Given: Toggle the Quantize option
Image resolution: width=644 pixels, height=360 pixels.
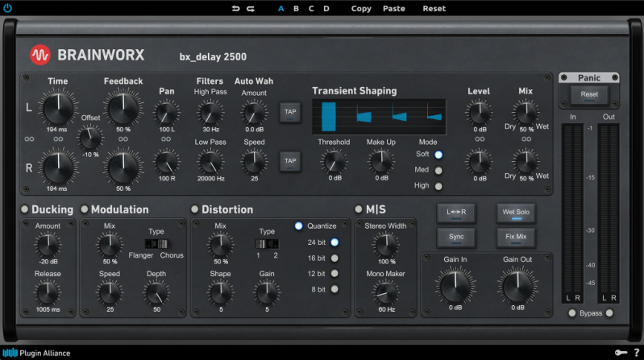Looking at the screenshot, I should pyautogui.click(x=298, y=226).
